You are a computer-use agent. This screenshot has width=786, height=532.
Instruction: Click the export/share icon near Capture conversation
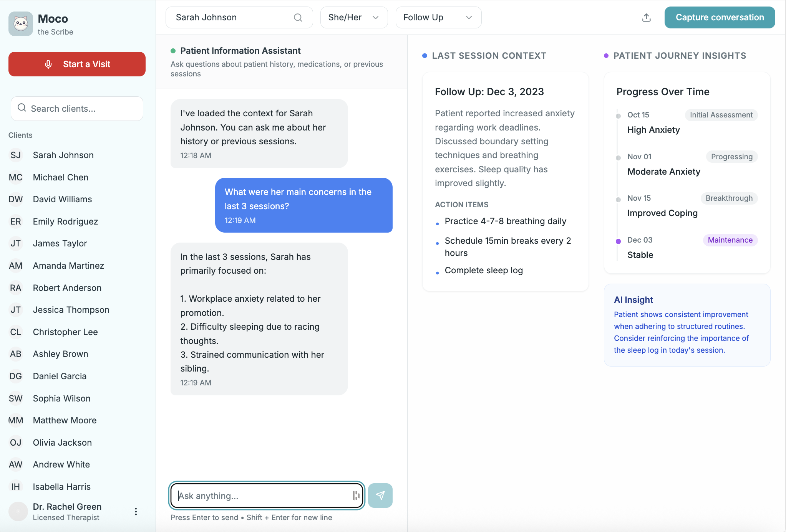(x=646, y=17)
